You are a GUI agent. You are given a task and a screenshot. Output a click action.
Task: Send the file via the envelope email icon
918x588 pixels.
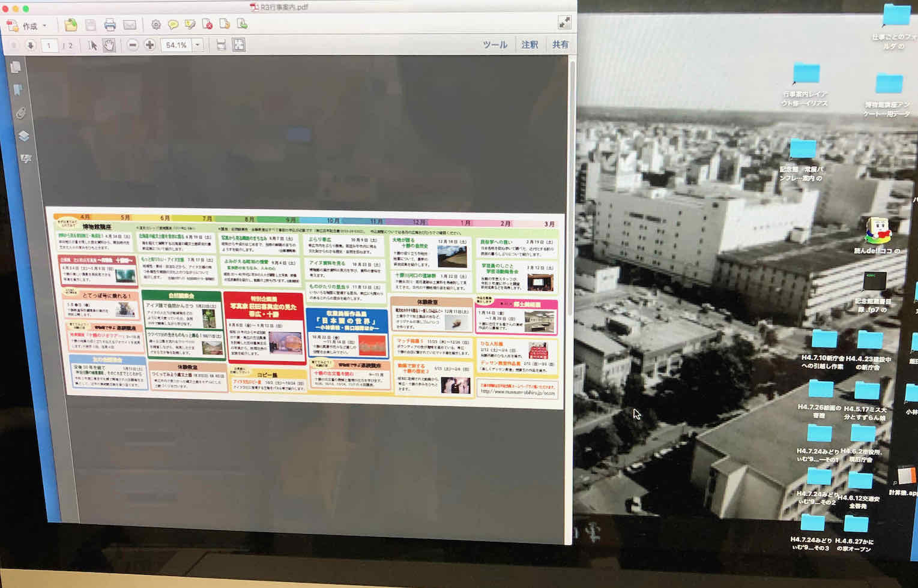[130, 25]
